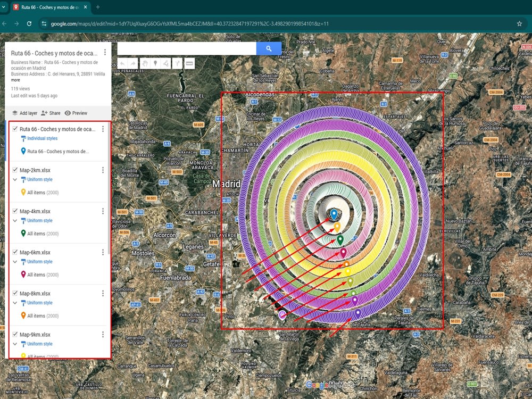This screenshot has width=532, height=399.
Task: Uncheck the Map-4km.xlsx layer checkbox
Action: [15, 211]
